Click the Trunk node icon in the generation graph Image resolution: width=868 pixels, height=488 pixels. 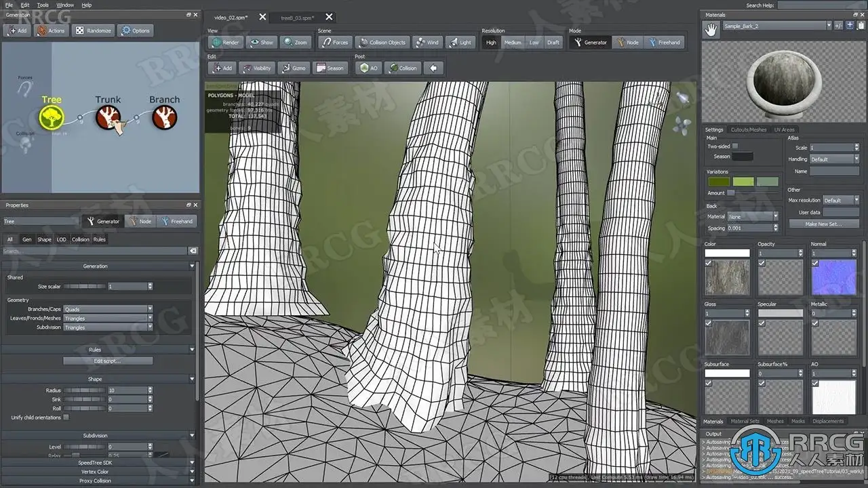point(108,119)
